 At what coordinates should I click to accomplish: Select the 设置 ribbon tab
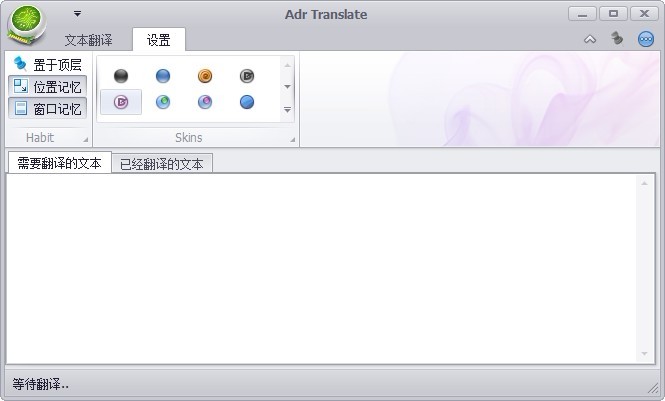159,40
